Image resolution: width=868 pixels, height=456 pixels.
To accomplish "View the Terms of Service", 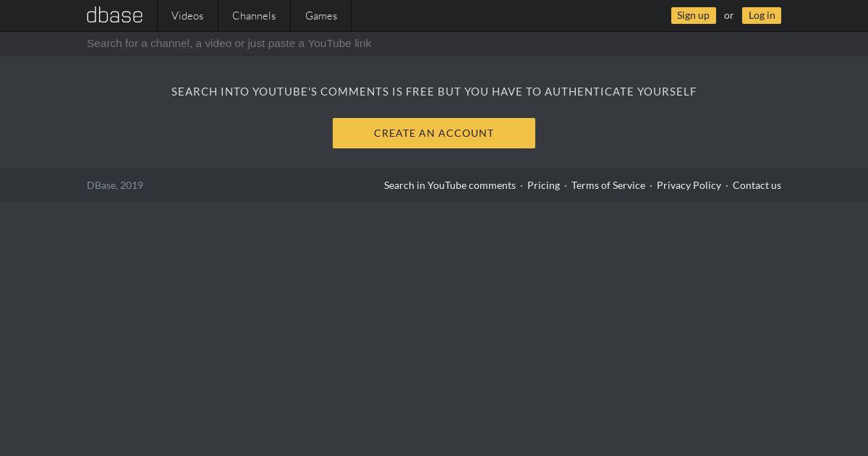I will (x=608, y=185).
